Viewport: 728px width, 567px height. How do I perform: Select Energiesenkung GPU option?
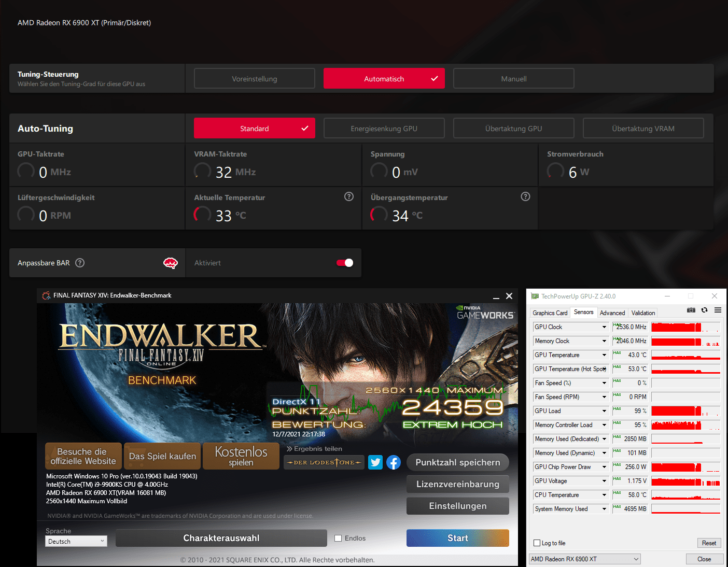384,129
